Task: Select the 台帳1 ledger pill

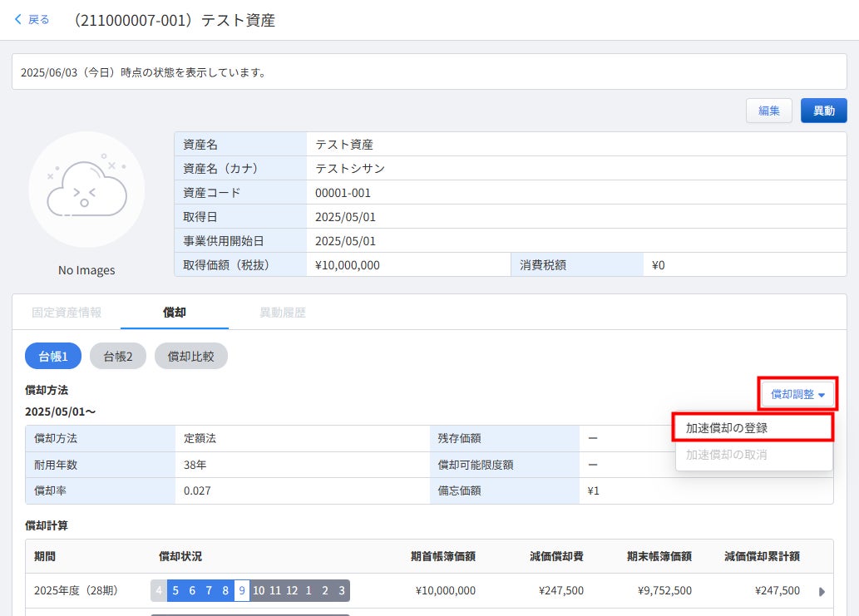Action: pyautogui.click(x=53, y=357)
